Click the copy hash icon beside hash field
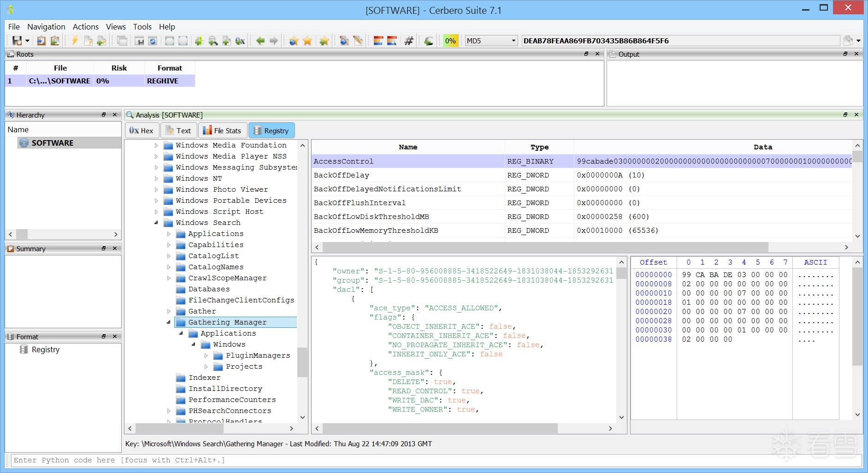The width and height of the screenshot is (868, 473). coord(847,41)
